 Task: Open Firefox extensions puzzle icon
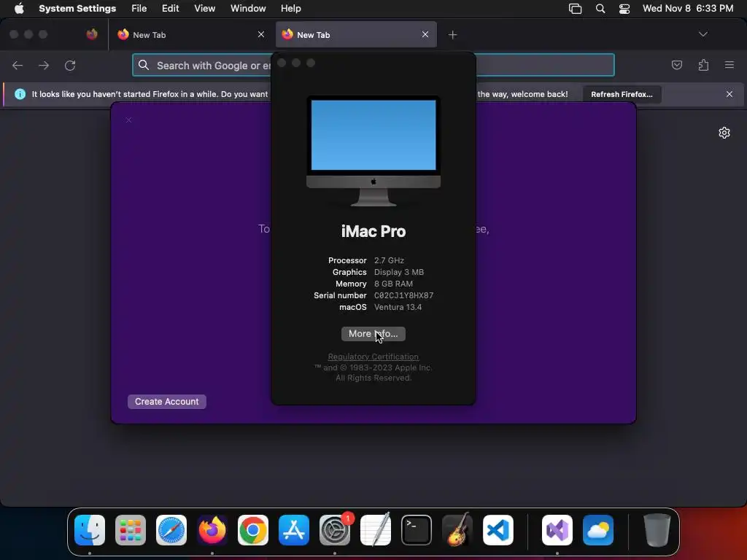pos(703,65)
